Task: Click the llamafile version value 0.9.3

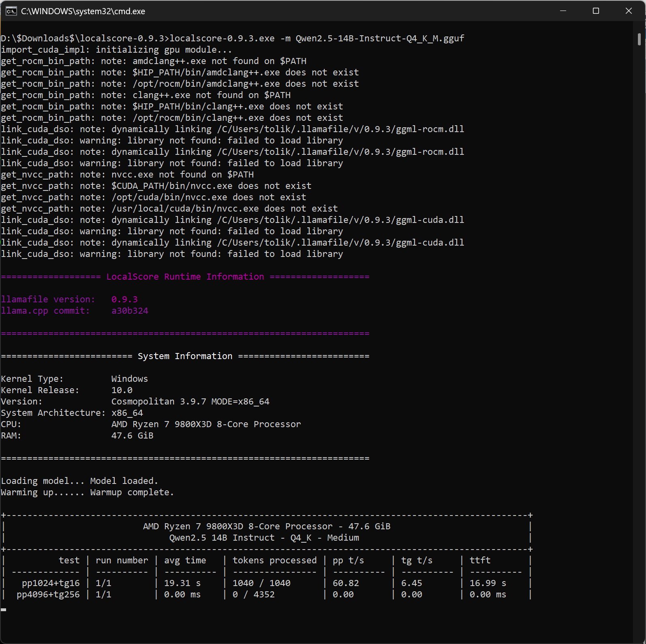Action: click(124, 300)
